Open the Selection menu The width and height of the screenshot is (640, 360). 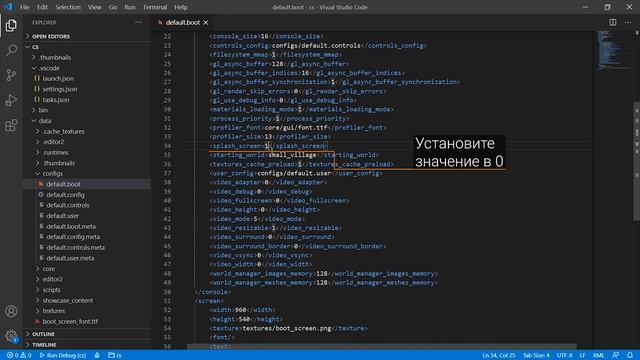click(x=68, y=7)
